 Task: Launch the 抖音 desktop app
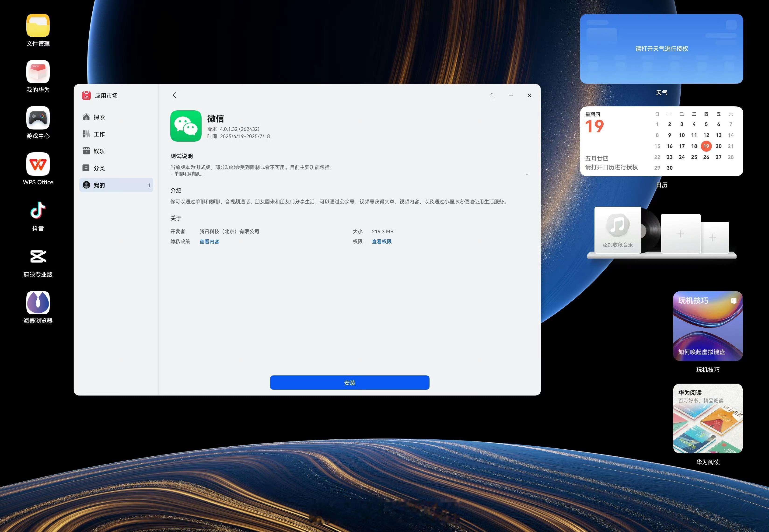[38, 210]
